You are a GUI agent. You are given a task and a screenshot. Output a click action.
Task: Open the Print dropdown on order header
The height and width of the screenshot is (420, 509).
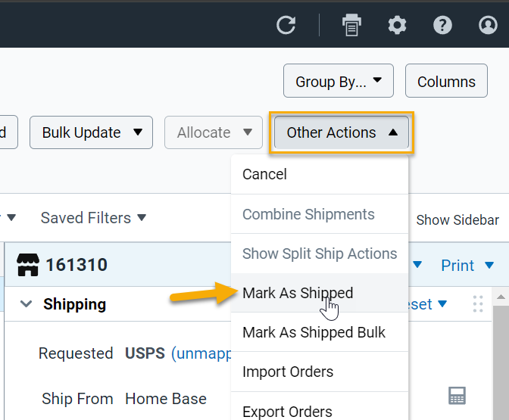click(467, 266)
